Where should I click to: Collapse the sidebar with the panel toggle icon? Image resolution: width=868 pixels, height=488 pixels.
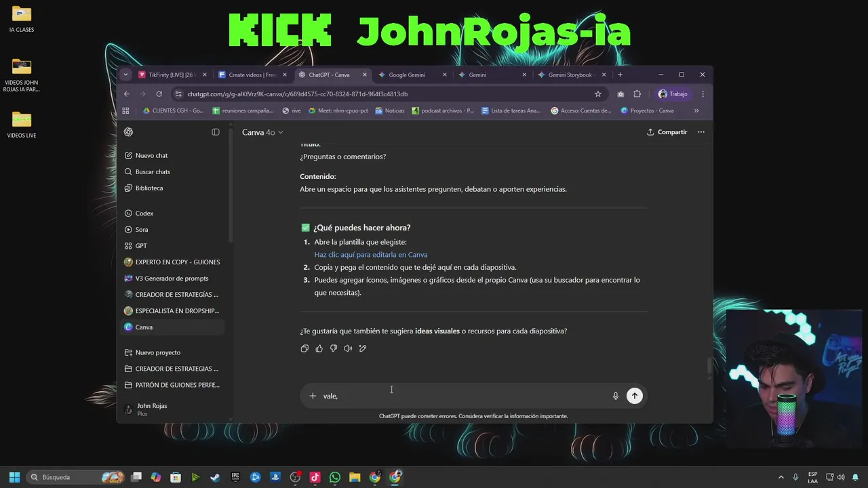[x=216, y=132]
